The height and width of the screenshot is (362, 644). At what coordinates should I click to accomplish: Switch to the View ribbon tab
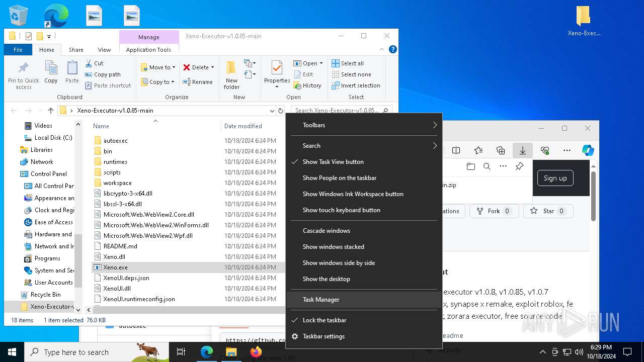pos(104,50)
